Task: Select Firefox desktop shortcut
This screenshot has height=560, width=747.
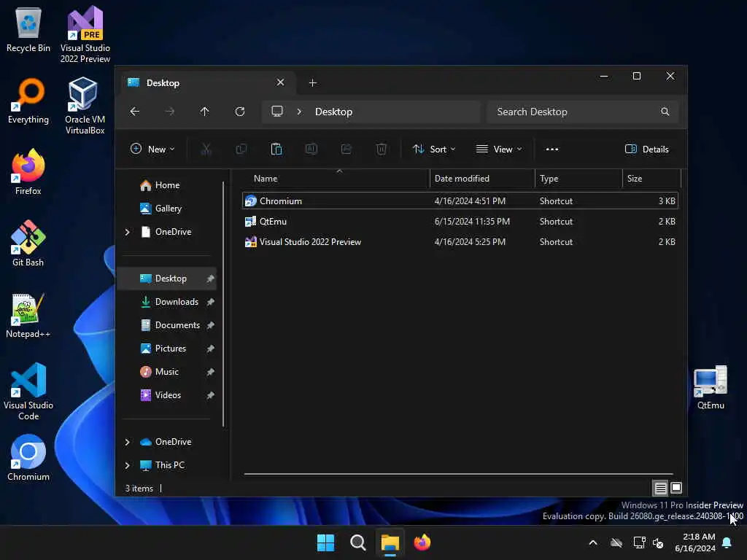Action: pos(28,172)
